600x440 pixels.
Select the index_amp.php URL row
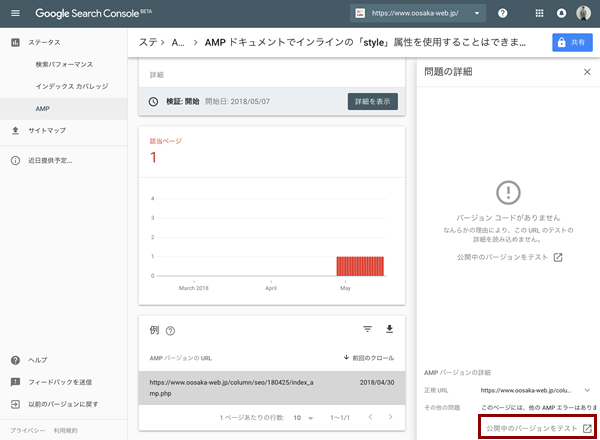point(272,388)
